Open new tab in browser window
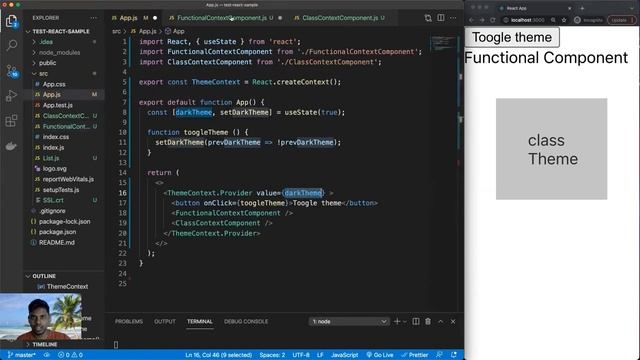 click(582, 8)
